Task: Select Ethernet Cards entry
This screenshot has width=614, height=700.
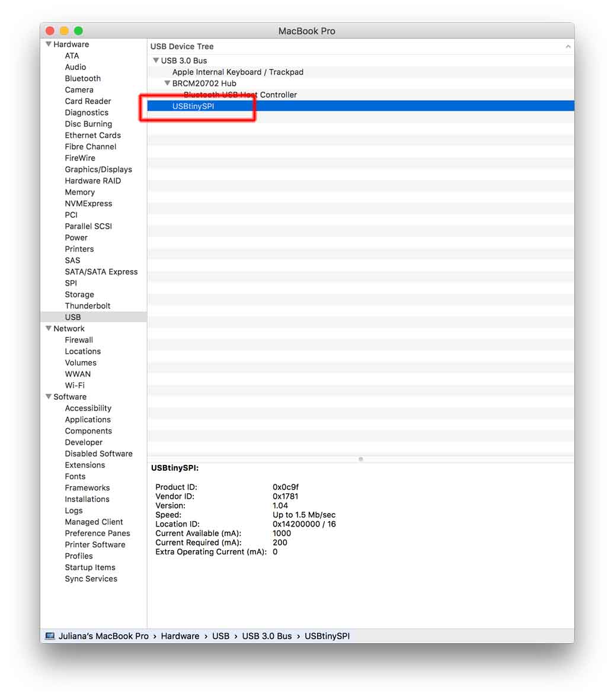Action: [x=93, y=135]
